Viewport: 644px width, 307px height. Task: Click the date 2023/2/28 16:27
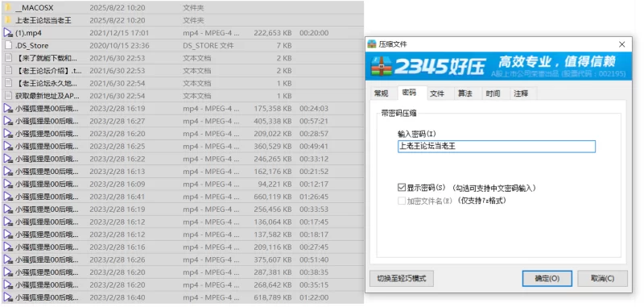[117, 121]
